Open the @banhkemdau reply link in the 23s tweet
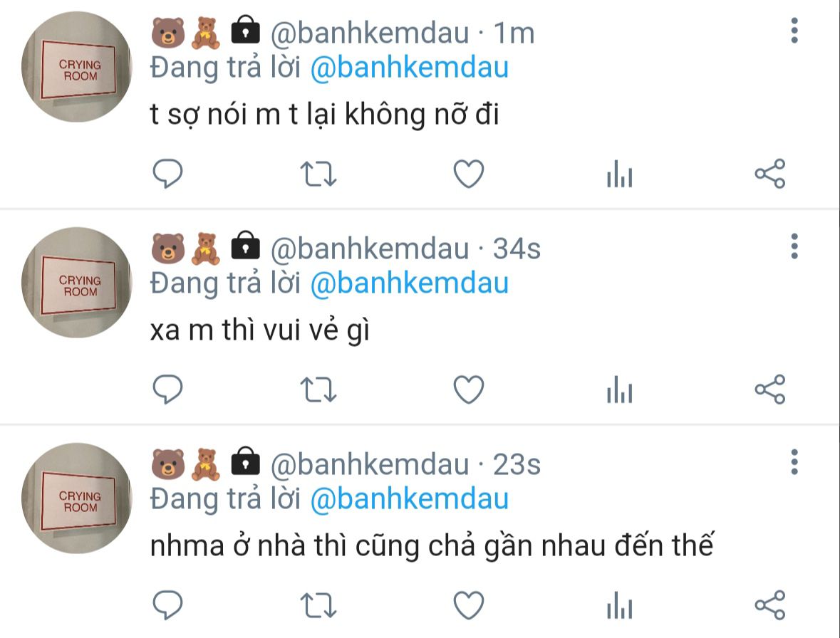The width and height of the screenshot is (840, 638). (409, 499)
